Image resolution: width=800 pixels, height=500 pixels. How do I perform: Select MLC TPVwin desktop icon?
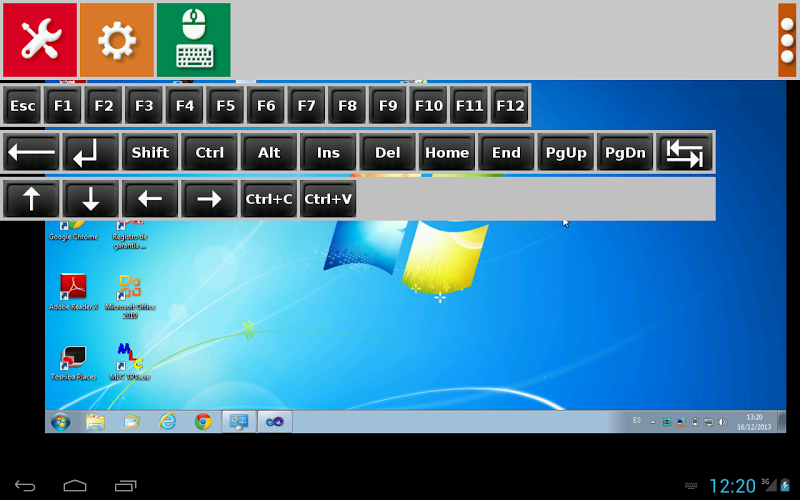(x=130, y=362)
